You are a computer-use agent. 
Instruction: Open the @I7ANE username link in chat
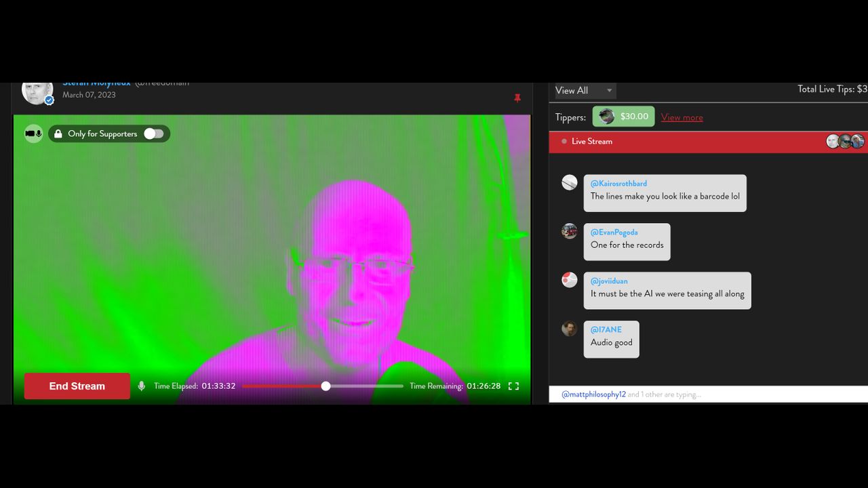[x=606, y=329]
